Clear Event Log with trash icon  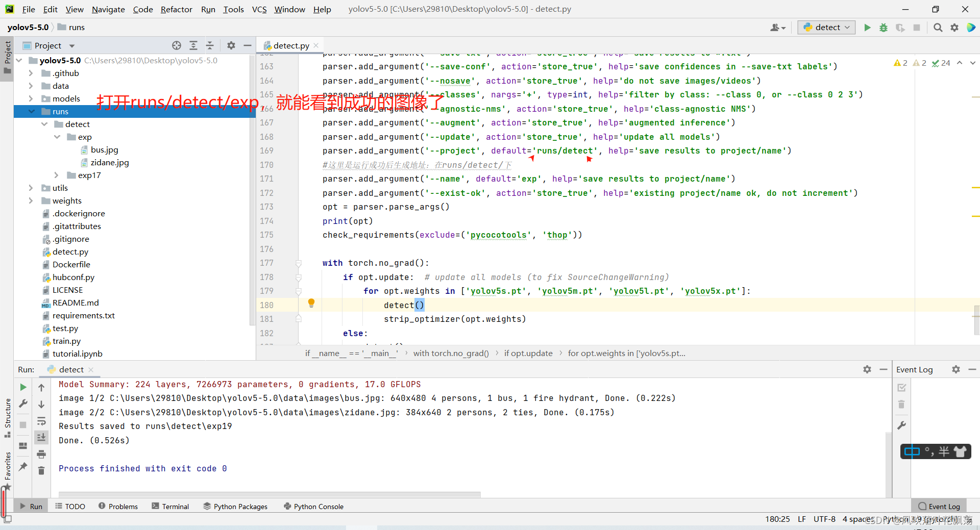902,405
